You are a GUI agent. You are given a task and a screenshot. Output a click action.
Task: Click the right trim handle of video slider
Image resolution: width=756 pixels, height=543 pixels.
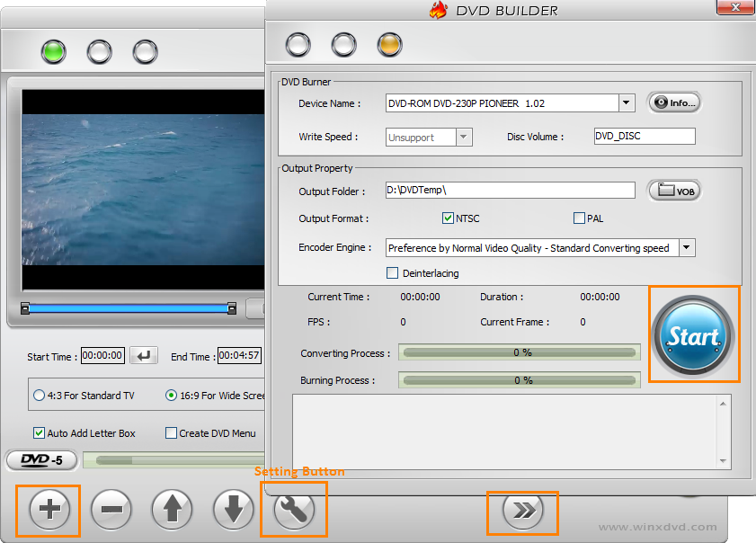[232, 308]
